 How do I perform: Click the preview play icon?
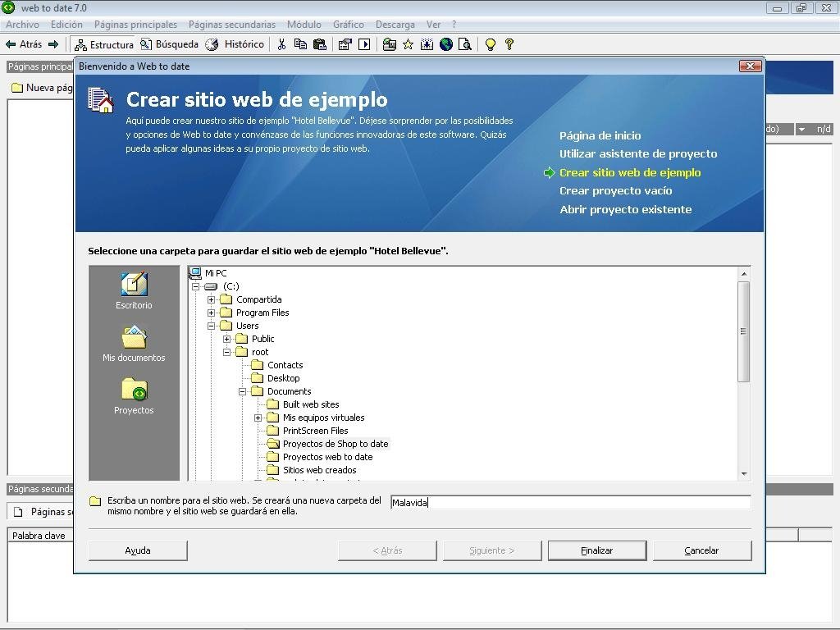pyautogui.click(x=364, y=44)
